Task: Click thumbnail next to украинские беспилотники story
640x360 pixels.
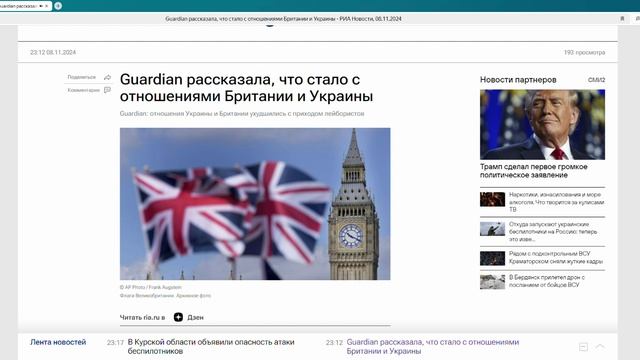Action: pyautogui.click(x=492, y=229)
